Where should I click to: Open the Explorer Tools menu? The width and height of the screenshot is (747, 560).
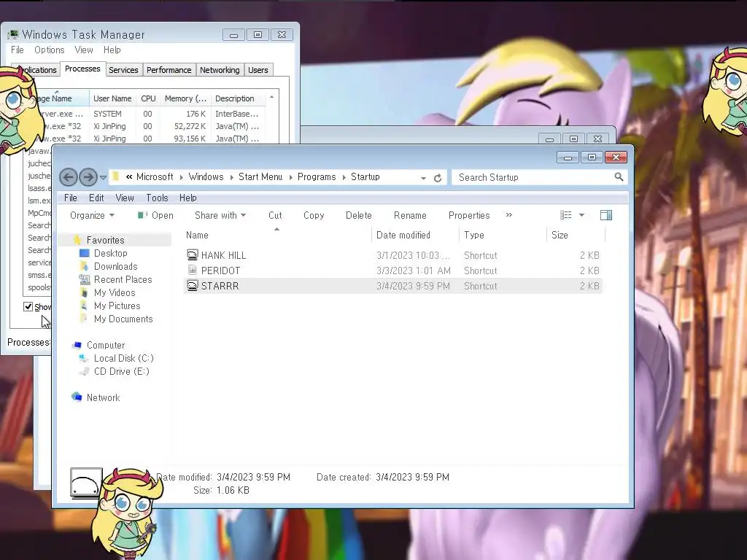click(x=158, y=198)
